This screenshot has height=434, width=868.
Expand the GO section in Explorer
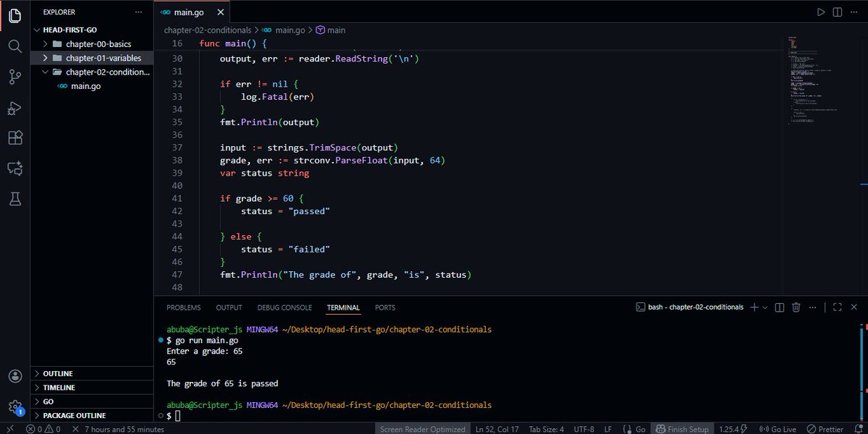[x=92, y=401]
